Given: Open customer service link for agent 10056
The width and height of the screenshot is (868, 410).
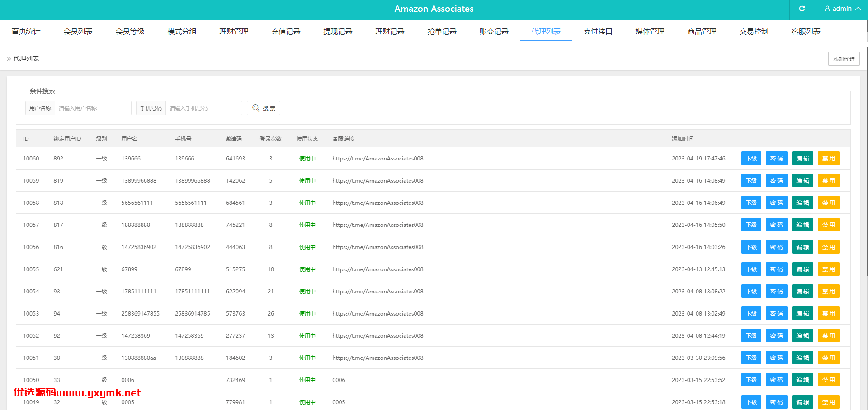Looking at the screenshot, I should click(x=378, y=247).
